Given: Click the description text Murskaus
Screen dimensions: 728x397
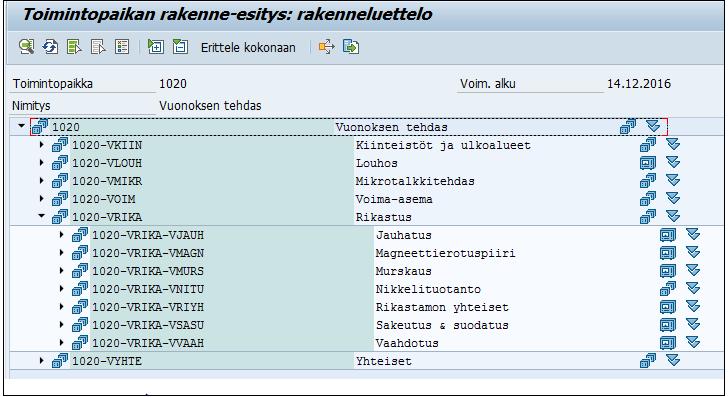Looking at the screenshot, I should (x=403, y=271).
